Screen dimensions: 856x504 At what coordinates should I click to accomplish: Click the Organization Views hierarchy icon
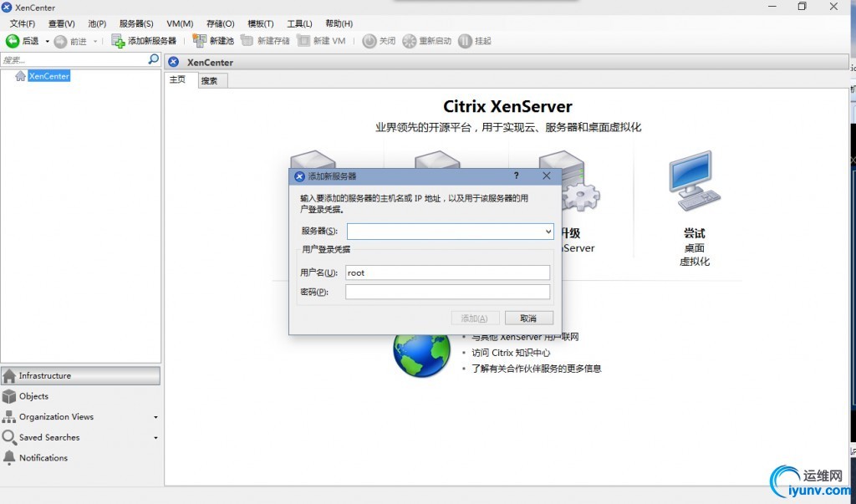click(8, 417)
